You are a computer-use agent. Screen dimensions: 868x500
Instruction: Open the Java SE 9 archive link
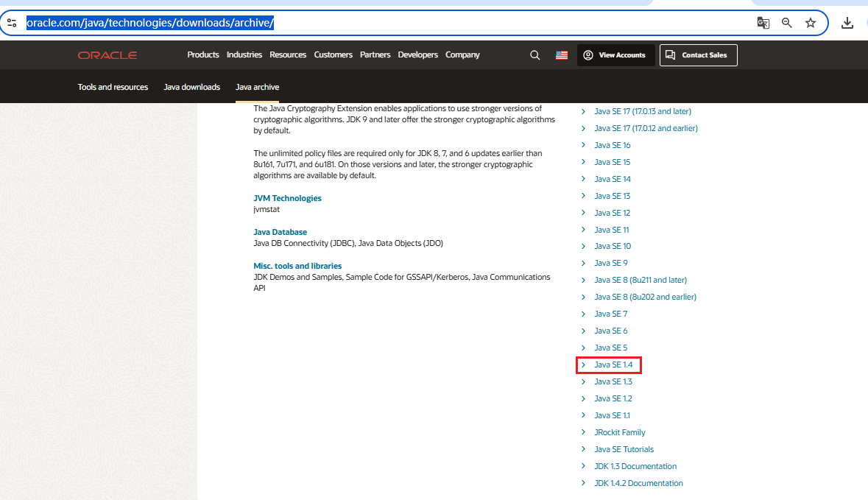pos(611,263)
